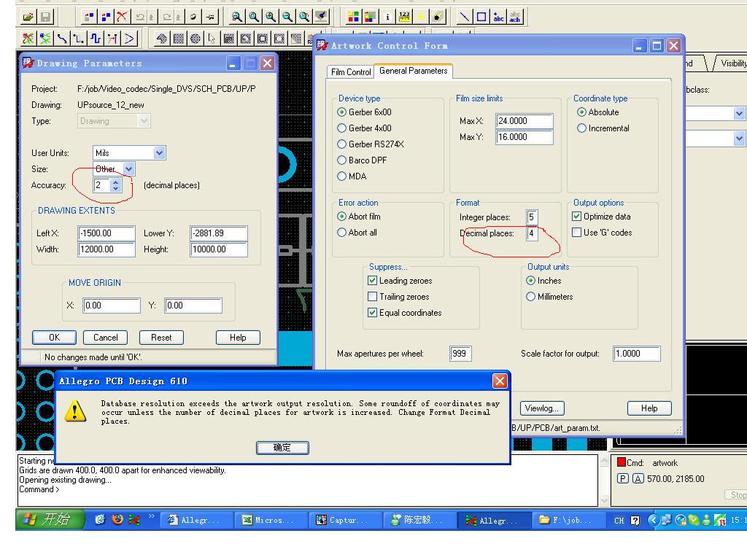
Task: Click the Left X drawing extents field
Action: [107, 233]
